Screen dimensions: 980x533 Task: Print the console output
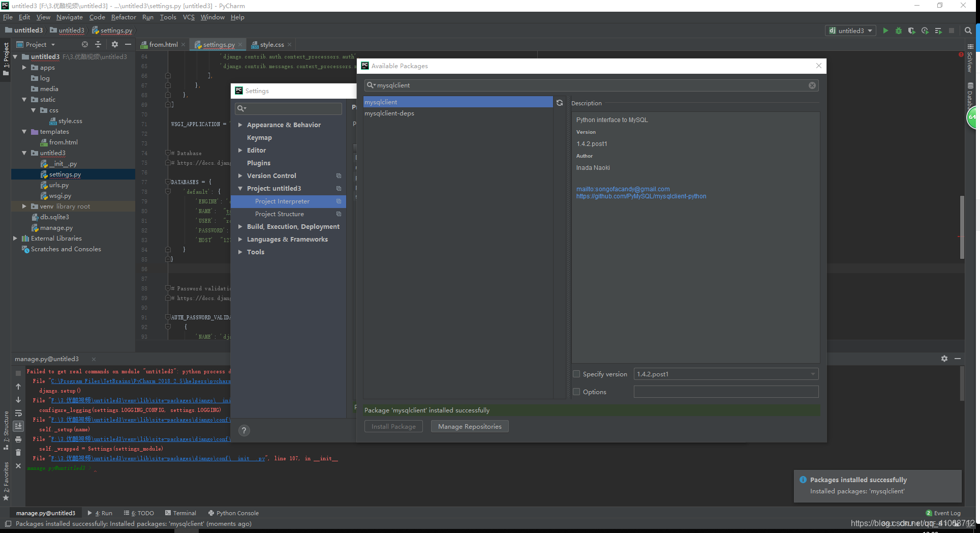coord(18,439)
